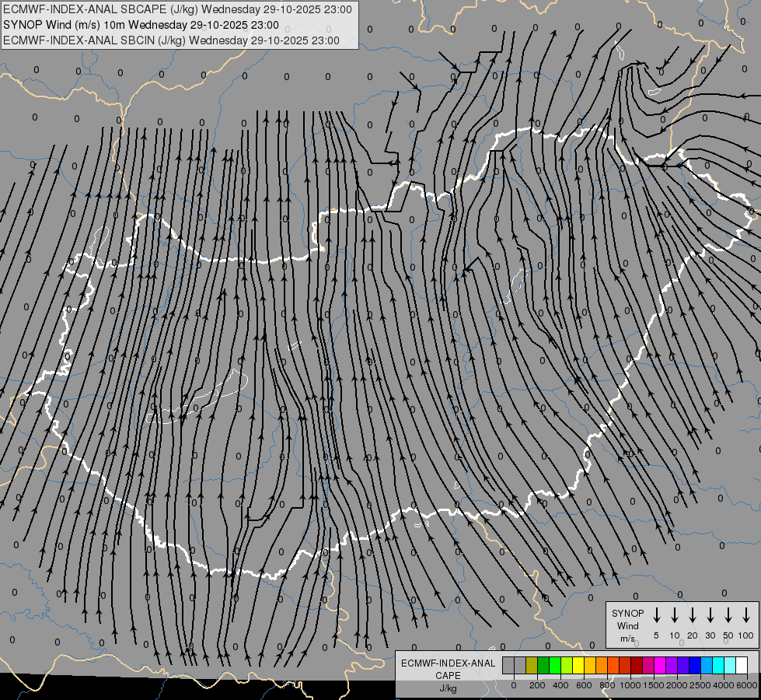Click the 400 tick label on CAPE scale
Viewport: 761px width, 700px height.
(x=560, y=685)
